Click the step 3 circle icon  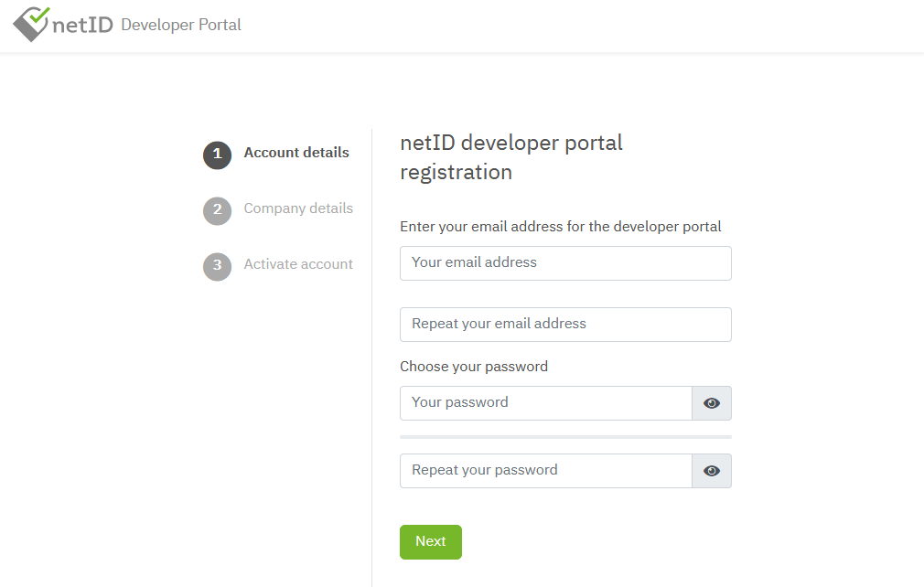click(x=218, y=267)
